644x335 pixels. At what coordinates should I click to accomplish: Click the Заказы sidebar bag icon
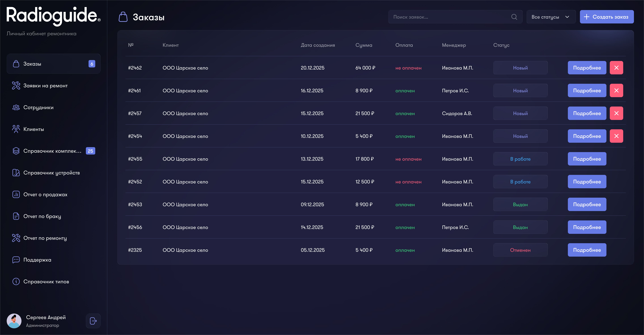(x=16, y=64)
